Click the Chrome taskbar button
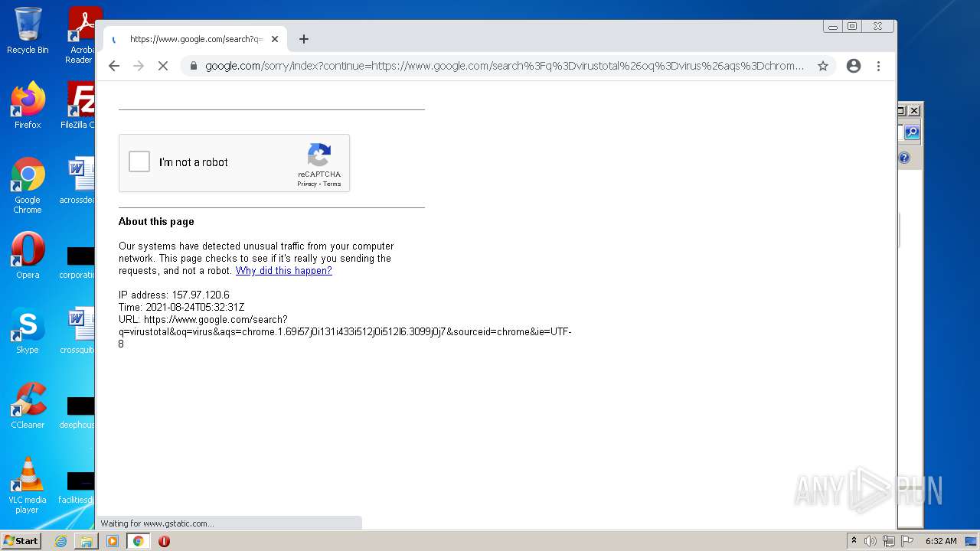This screenshot has width=980, height=551. pyautogui.click(x=139, y=541)
